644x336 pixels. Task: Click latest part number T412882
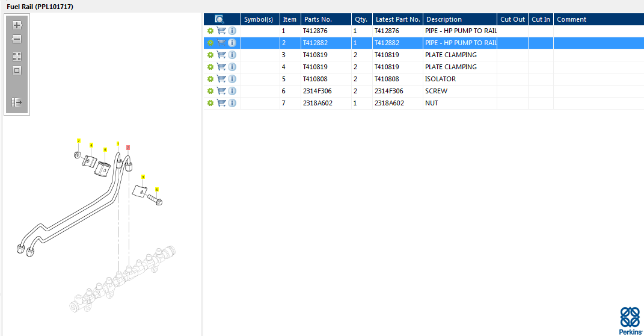pyautogui.click(x=387, y=43)
